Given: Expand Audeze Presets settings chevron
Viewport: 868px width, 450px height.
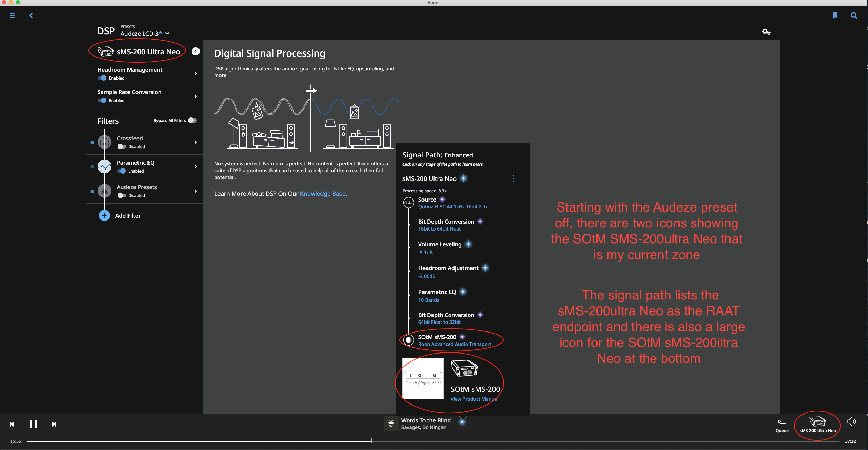Looking at the screenshot, I should coord(196,191).
